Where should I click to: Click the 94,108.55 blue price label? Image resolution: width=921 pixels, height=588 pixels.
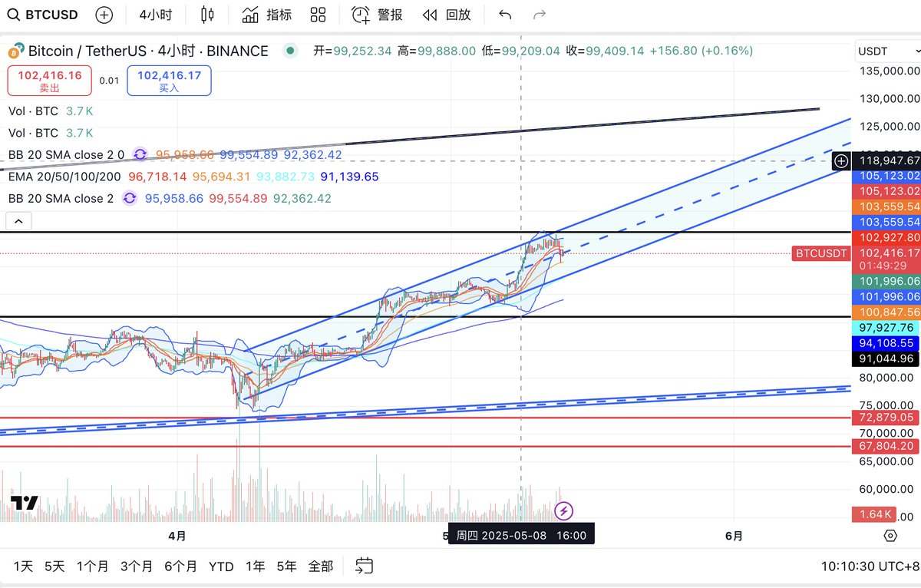pyautogui.click(x=886, y=343)
